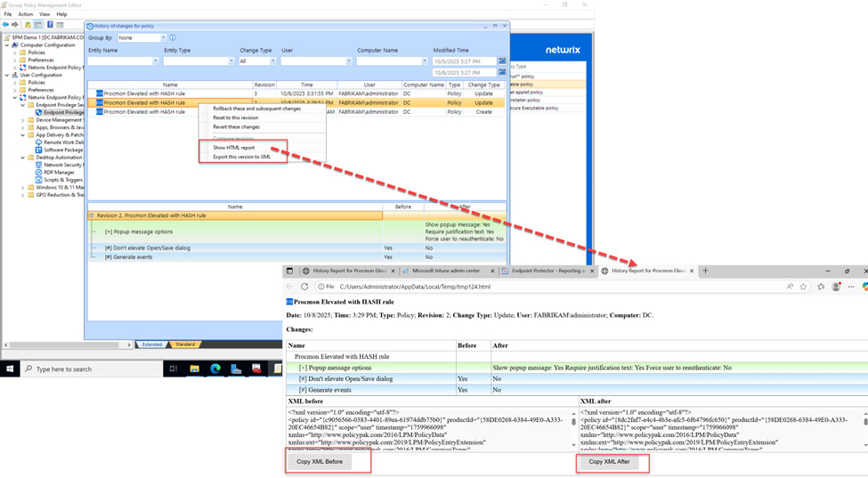
Task: Open the Change Type filter dropdown
Action: [272, 61]
